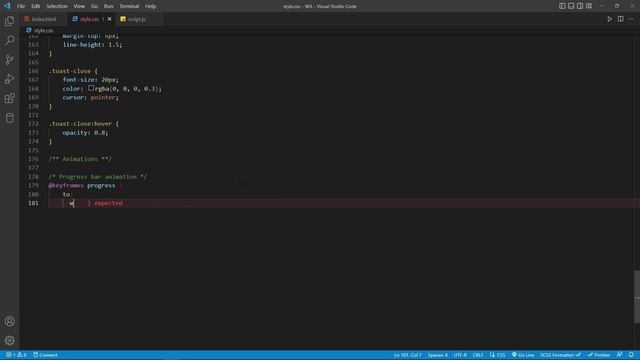Screen dimensions: 640x360
Task: Click the feedback icon in status bar
Action: pos(620,355)
